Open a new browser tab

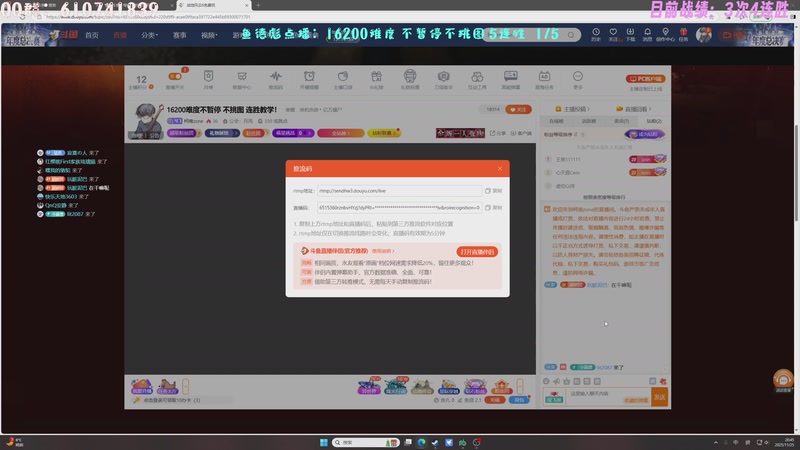click(x=258, y=5)
